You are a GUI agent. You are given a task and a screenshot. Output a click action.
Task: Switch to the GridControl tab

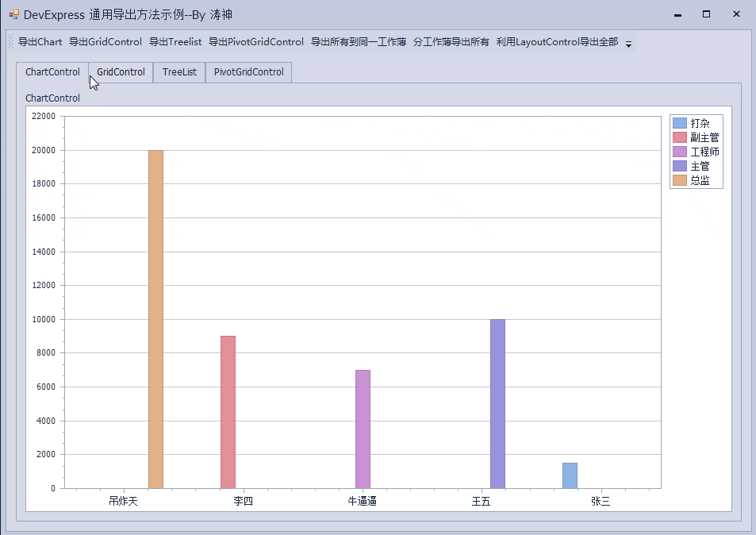[121, 72]
